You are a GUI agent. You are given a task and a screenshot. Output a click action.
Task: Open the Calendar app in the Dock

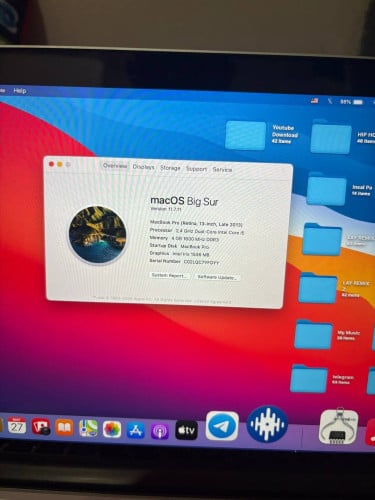[17, 425]
